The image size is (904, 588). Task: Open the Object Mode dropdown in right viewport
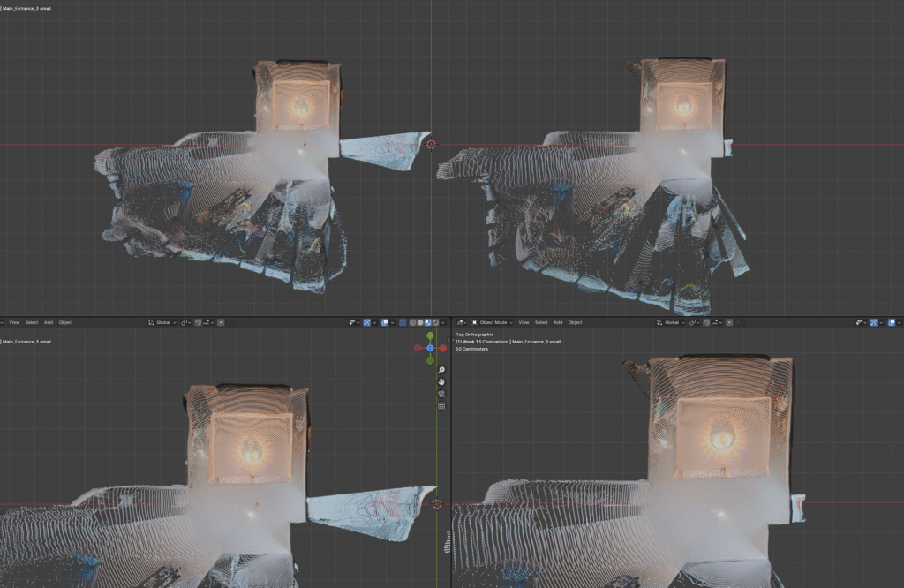point(492,322)
